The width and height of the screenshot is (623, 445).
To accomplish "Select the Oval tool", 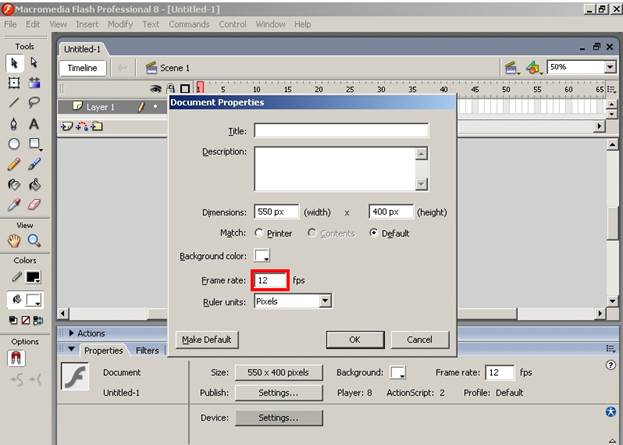I will [14, 143].
